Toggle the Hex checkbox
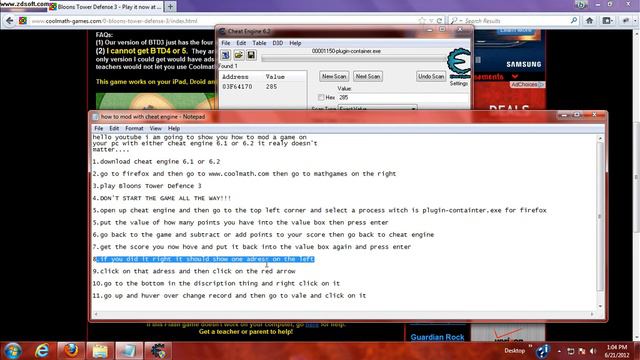The width and height of the screenshot is (640, 360). pos(321,98)
